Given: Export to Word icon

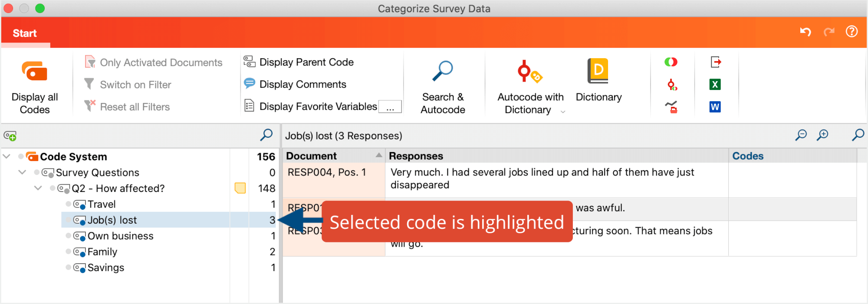Looking at the screenshot, I should pos(715,107).
